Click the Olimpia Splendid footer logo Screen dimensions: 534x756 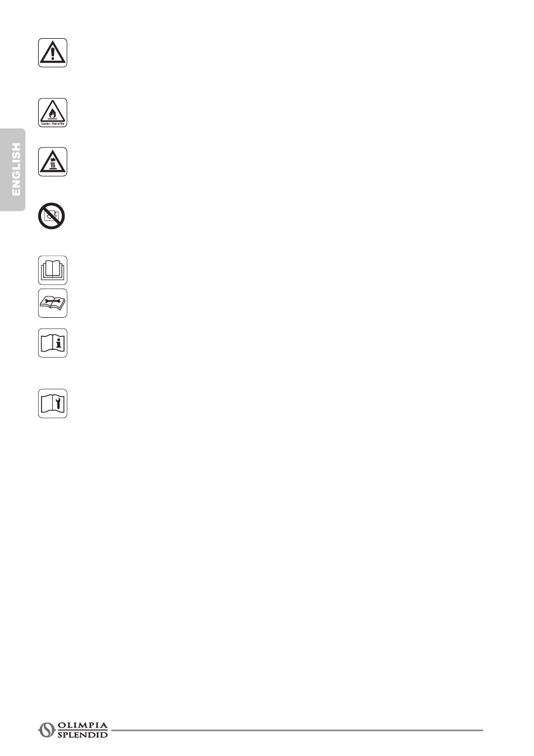tap(73, 730)
